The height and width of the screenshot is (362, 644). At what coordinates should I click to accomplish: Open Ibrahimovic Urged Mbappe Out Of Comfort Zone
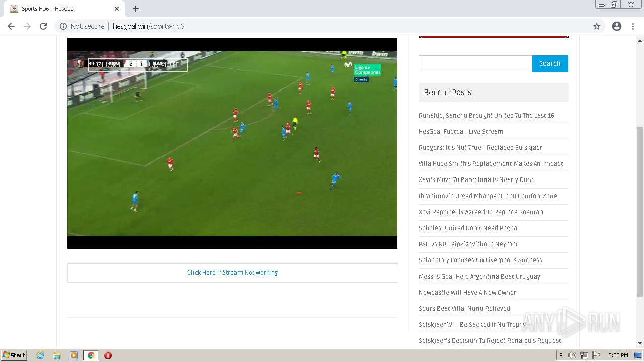click(x=488, y=196)
